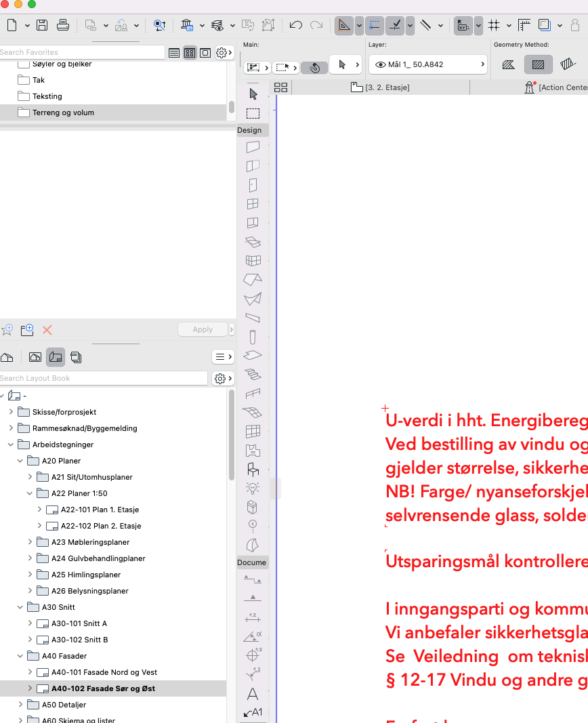Expand the Skisse/forprosjekt folder
The height and width of the screenshot is (723, 588).
11,412
